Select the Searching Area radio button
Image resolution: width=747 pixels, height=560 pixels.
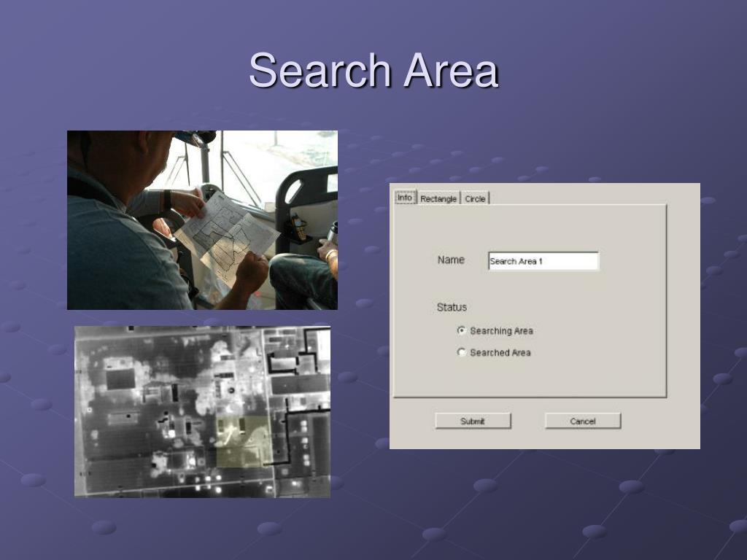click(461, 330)
